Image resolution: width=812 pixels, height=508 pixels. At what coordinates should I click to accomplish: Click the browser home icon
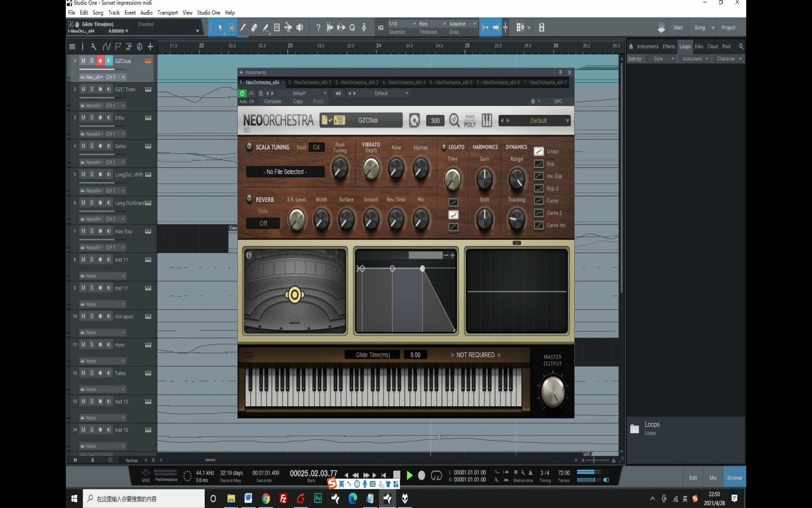[x=631, y=47]
